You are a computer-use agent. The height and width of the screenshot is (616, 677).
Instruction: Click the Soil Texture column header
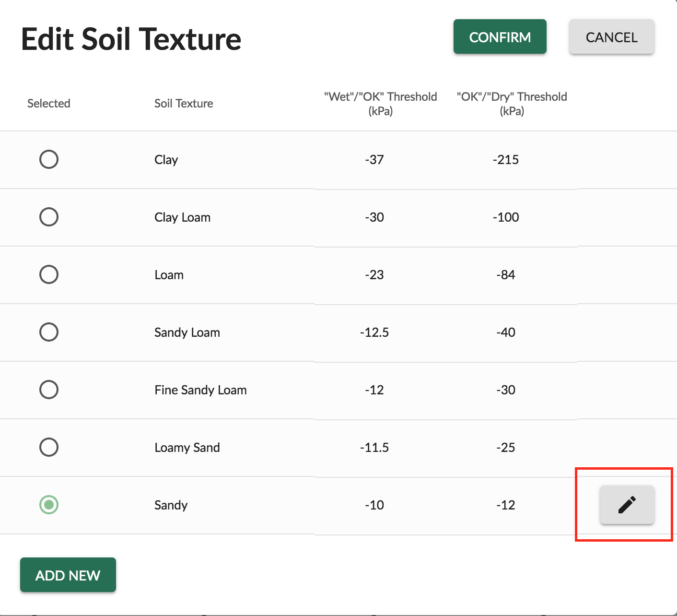184,104
